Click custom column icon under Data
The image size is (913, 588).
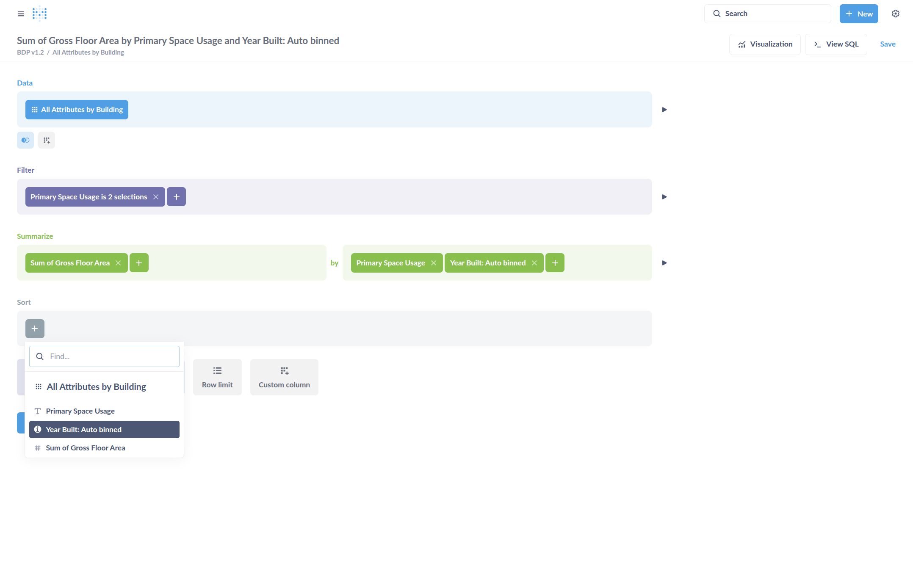pos(47,140)
